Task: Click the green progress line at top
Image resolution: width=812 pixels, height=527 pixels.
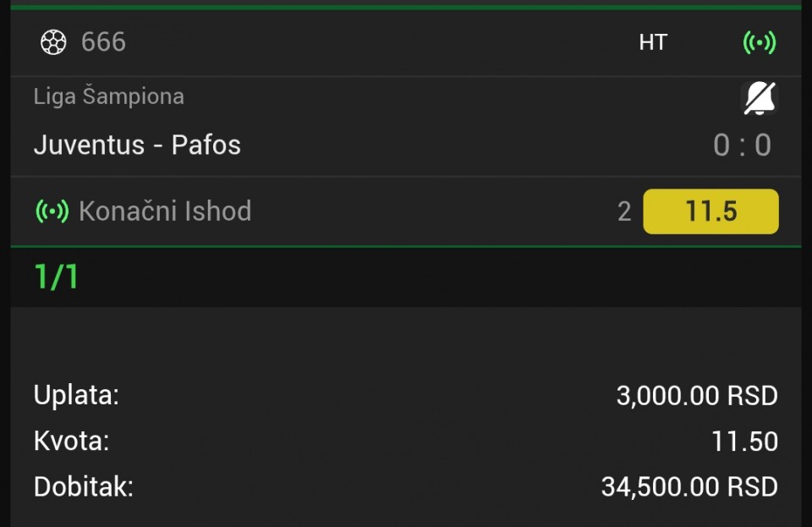Action: point(406,7)
